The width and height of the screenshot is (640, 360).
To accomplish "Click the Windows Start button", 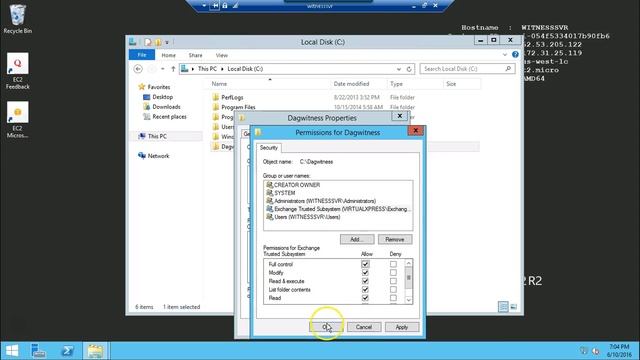I will (x=12, y=351).
